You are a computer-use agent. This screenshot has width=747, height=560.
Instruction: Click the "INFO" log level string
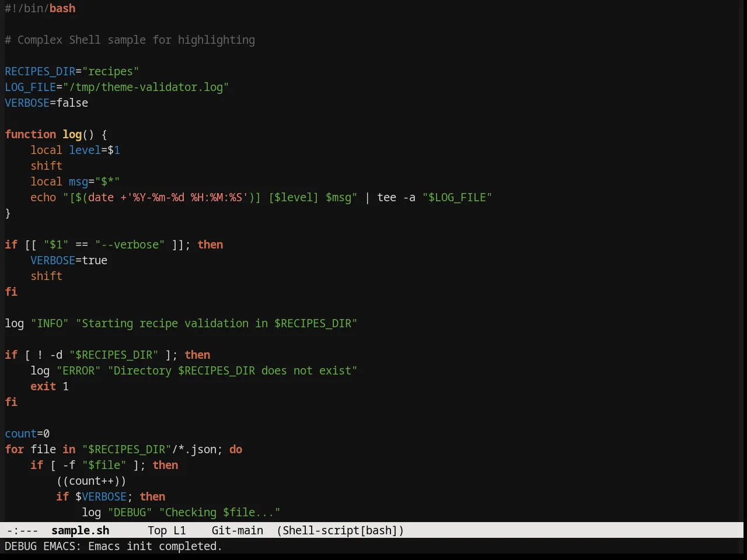pos(50,323)
